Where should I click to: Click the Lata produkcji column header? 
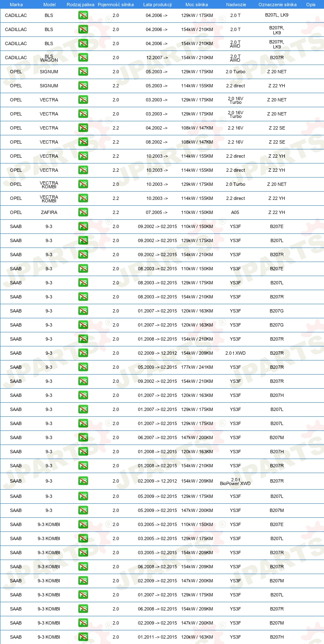tap(157, 4)
